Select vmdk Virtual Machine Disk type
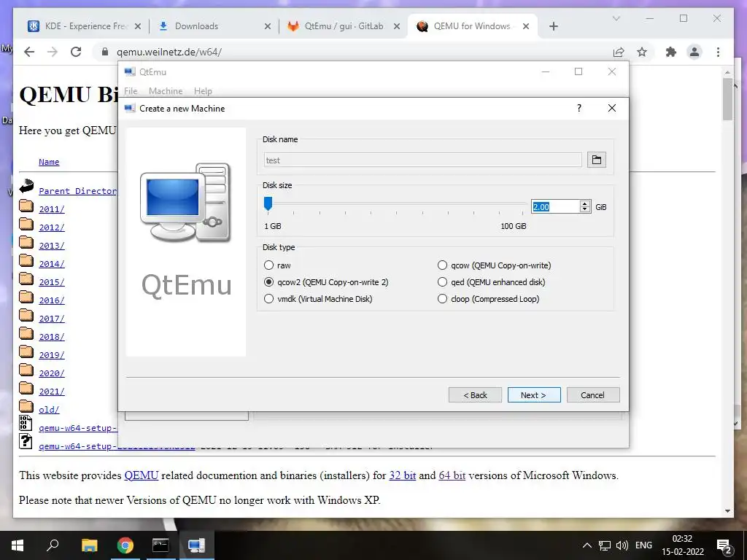The width and height of the screenshot is (747, 560). [x=268, y=298]
